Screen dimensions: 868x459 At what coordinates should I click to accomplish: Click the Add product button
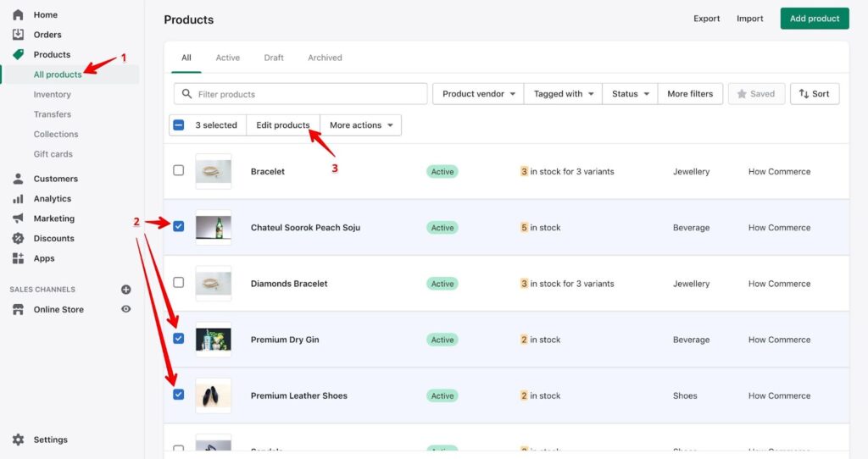[814, 19]
